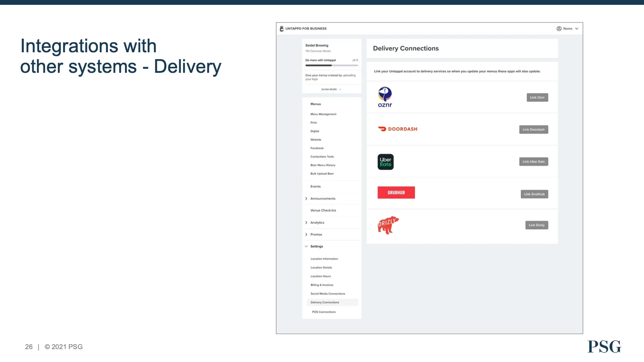Screen dimensions: 644x362
Task: Click the Link Oznr button
Action: point(537,97)
